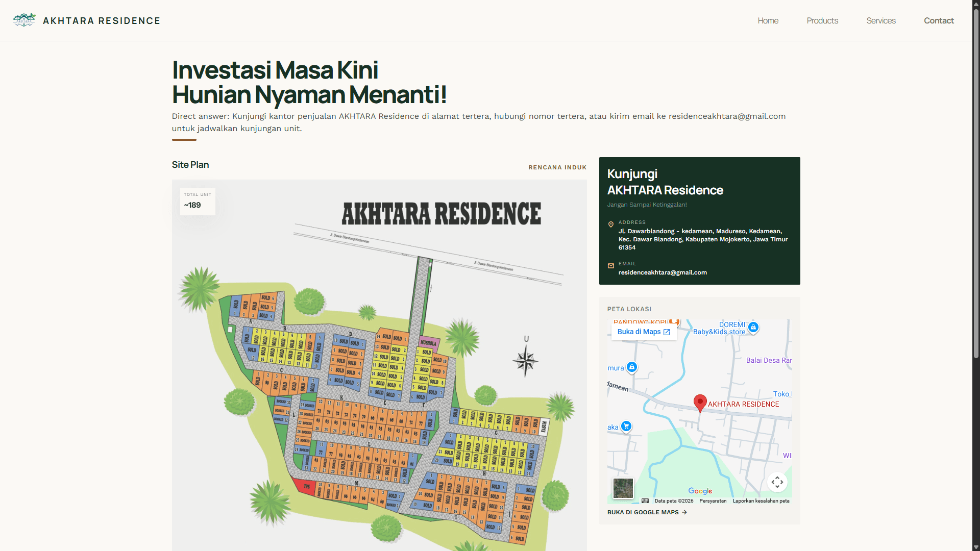Click the "RENCANA INDUK" label
980x551 pixels.
557,167
